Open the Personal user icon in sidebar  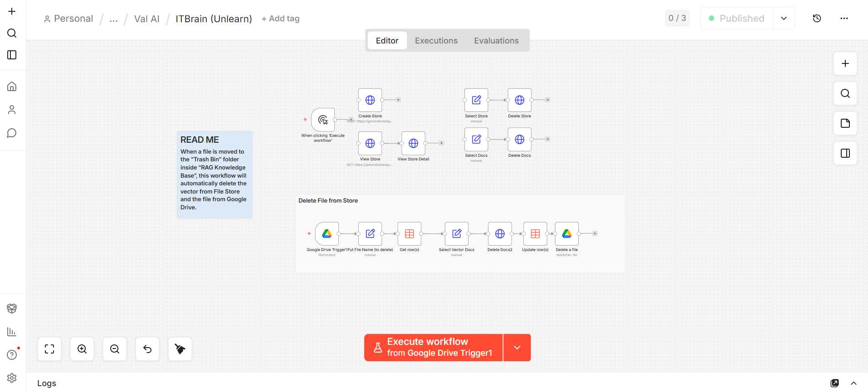[x=12, y=110]
